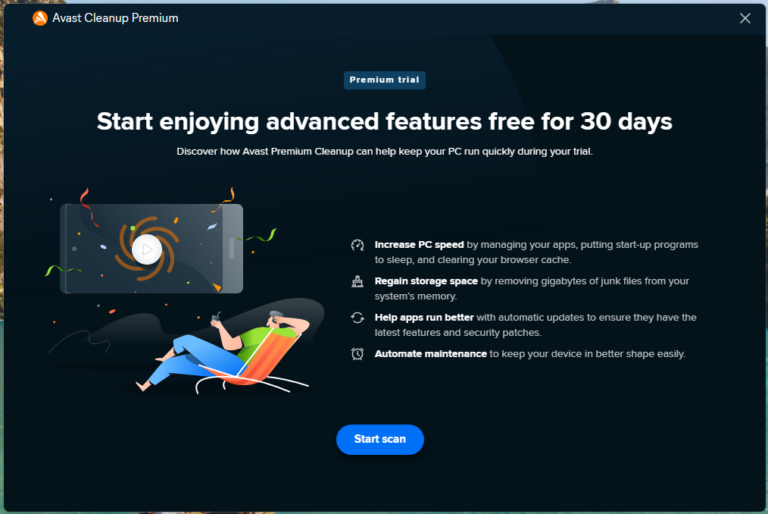The image size is (768, 514).
Task: Click the alarm clock icon beside Automate maintenance
Action: [x=357, y=354]
